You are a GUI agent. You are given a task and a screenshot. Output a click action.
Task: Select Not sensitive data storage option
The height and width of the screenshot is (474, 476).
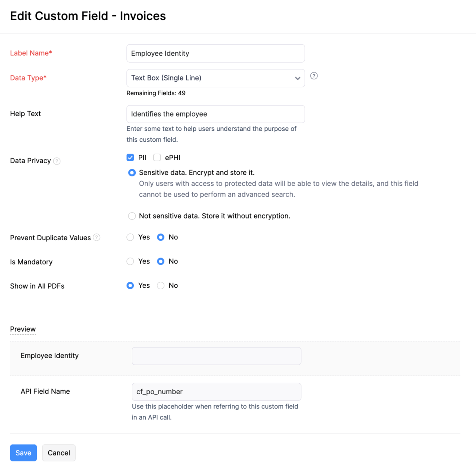132,216
